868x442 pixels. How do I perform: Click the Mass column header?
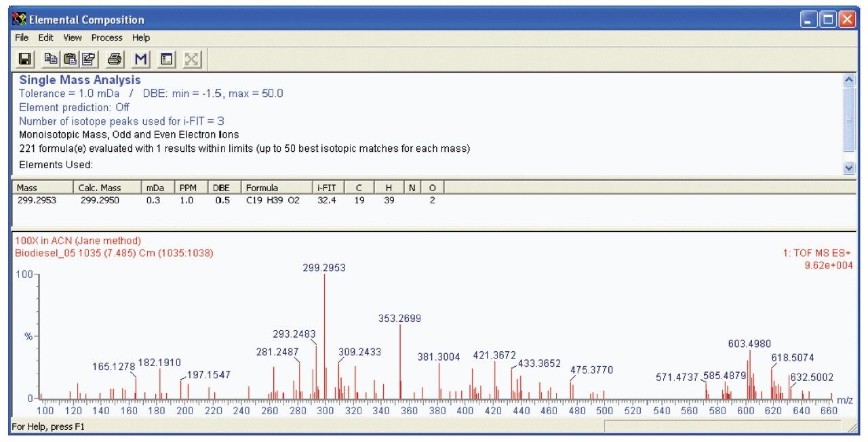[43, 188]
